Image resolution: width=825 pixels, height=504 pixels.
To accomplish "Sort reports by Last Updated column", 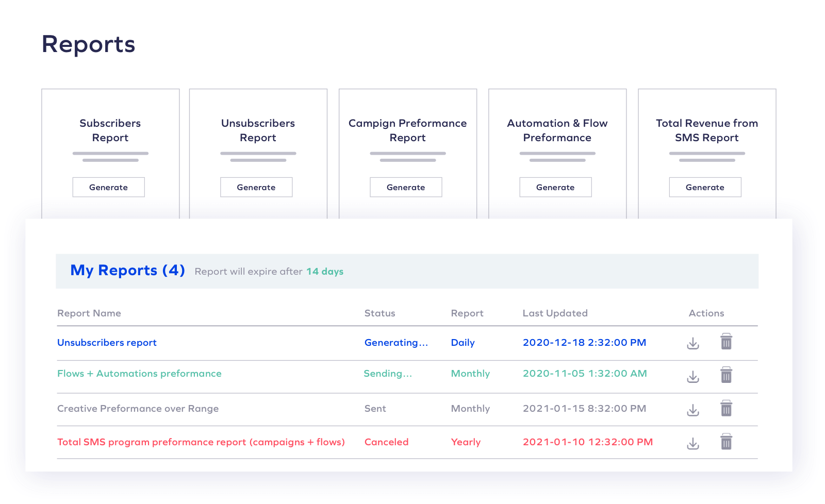I will tap(555, 313).
